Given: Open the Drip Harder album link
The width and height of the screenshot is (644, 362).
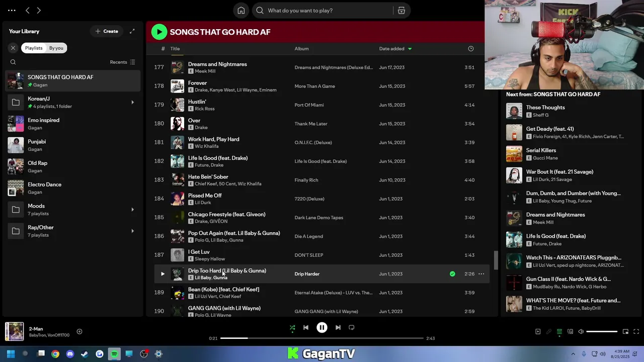Looking at the screenshot, I should [307, 274].
